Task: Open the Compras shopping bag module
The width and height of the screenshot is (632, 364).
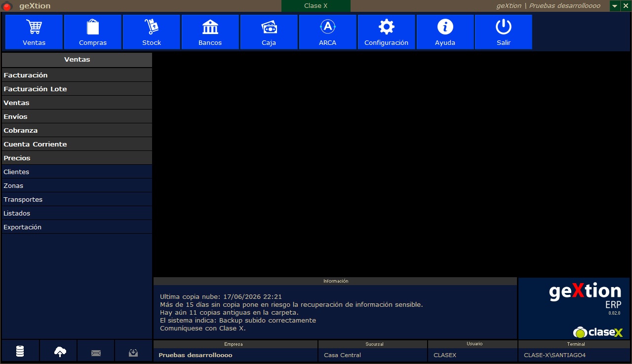Action: click(x=93, y=32)
